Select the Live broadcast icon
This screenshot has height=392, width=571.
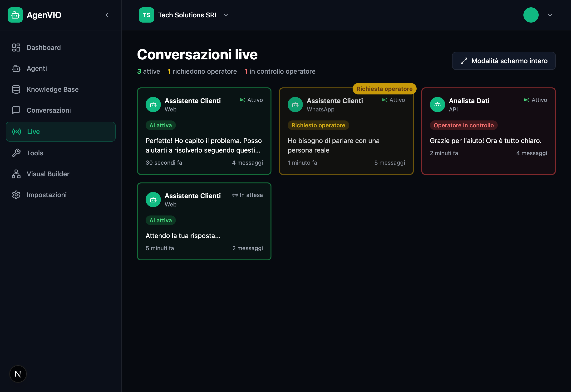(16, 132)
